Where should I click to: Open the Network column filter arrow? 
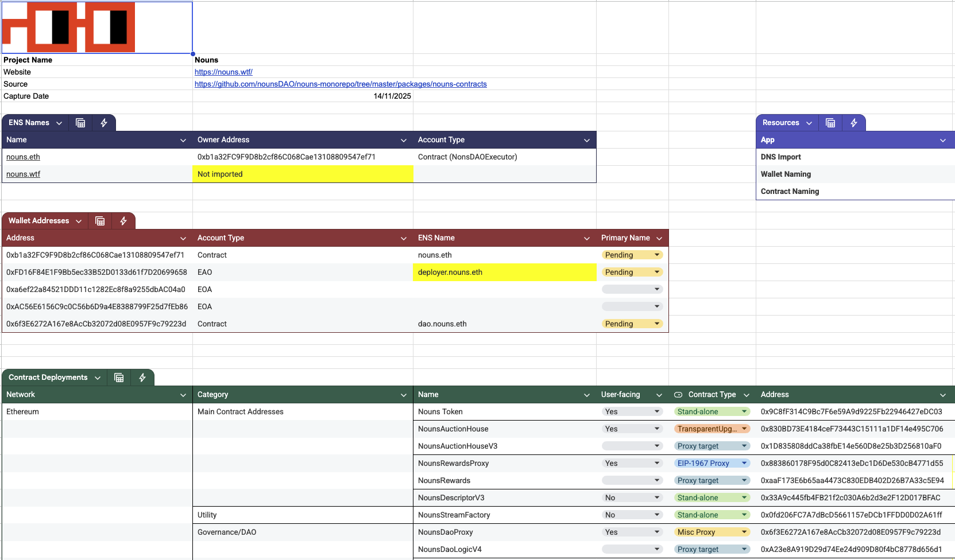click(x=183, y=395)
